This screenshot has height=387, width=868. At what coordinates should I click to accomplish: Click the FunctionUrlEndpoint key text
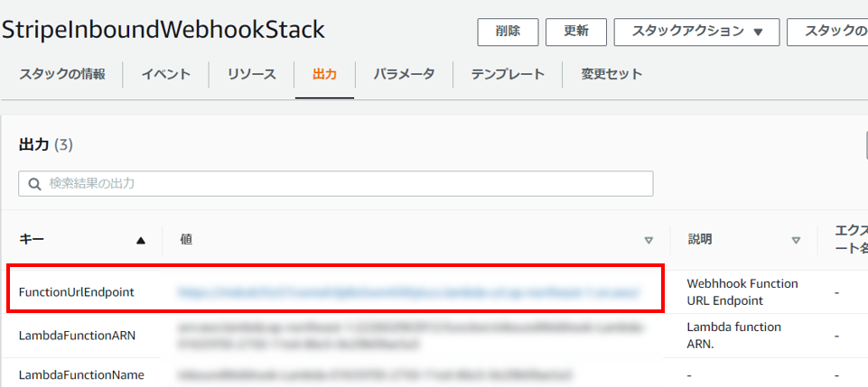tap(77, 292)
